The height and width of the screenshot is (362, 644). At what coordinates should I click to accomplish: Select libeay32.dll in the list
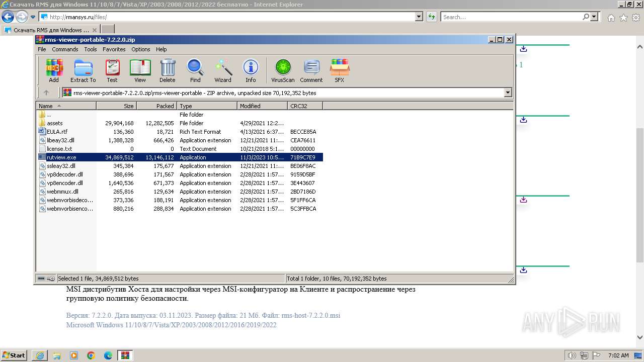[60, 140]
